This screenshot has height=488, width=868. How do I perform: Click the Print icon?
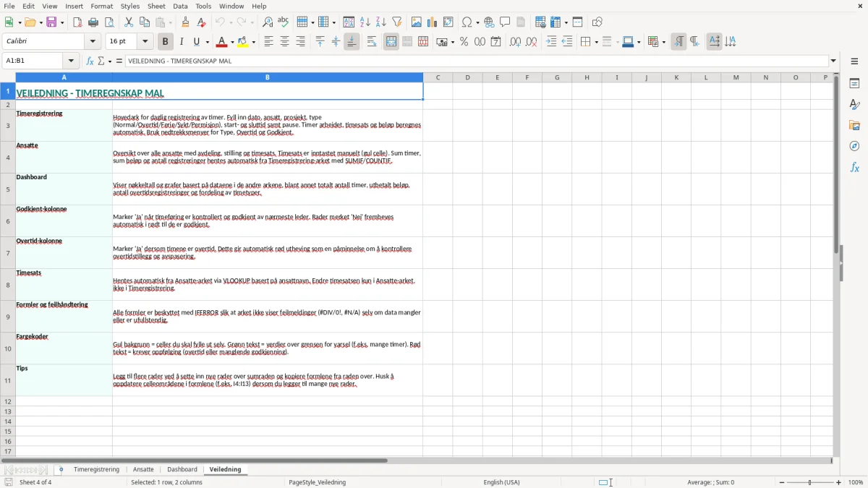[93, 22]
